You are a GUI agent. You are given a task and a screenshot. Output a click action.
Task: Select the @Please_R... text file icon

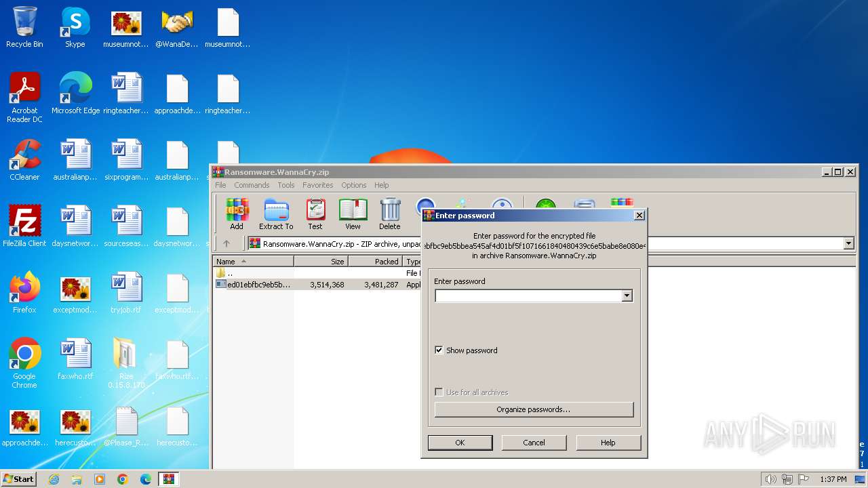pyautogui.click(x=126, y=426)
